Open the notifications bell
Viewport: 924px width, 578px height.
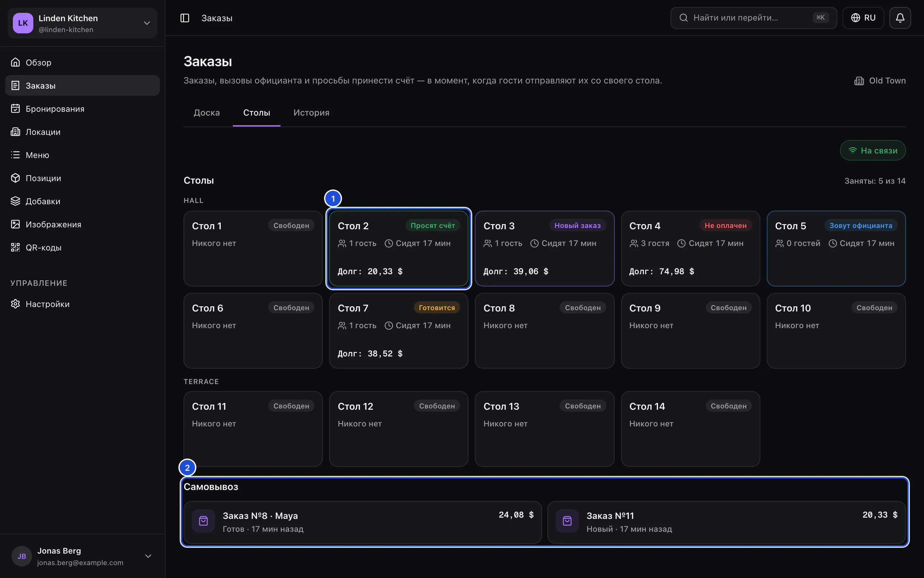[900, 18]
